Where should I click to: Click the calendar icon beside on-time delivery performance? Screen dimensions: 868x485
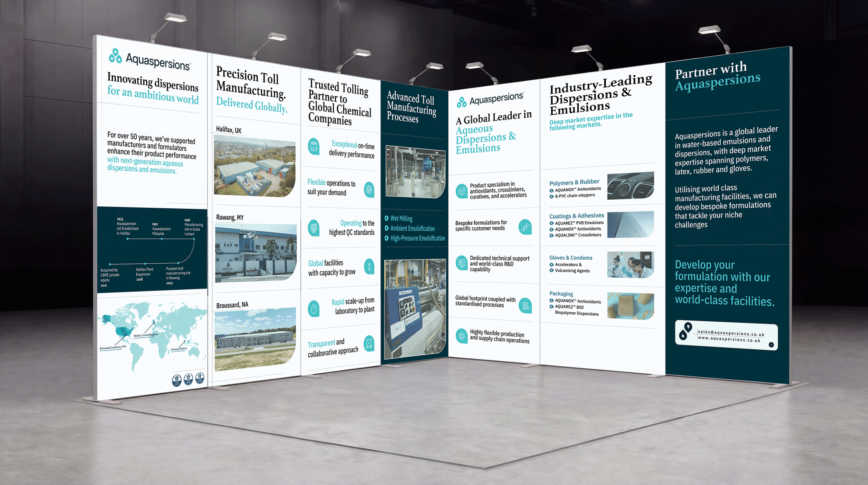click(314, 147)
